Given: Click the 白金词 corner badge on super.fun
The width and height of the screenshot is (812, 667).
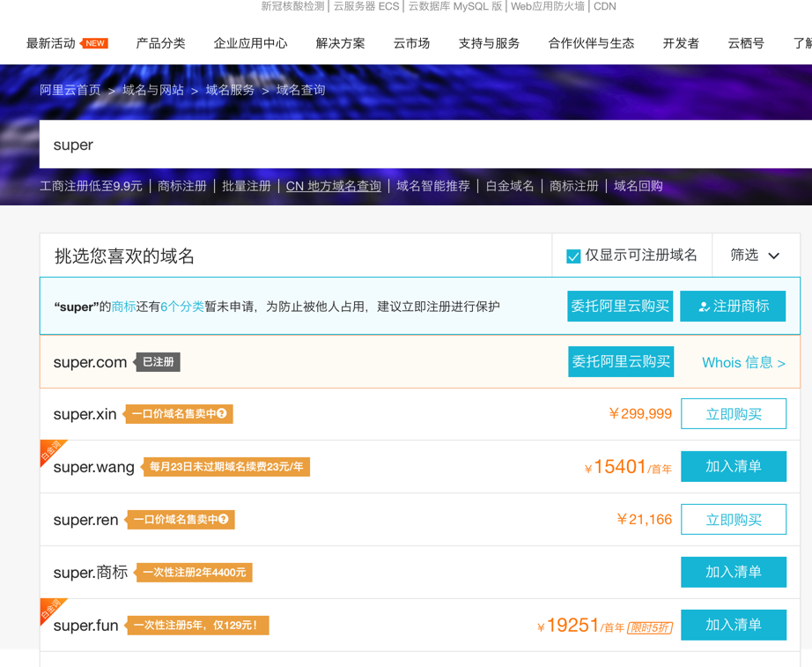Looking at the screenshot, I should coord(51,609).
